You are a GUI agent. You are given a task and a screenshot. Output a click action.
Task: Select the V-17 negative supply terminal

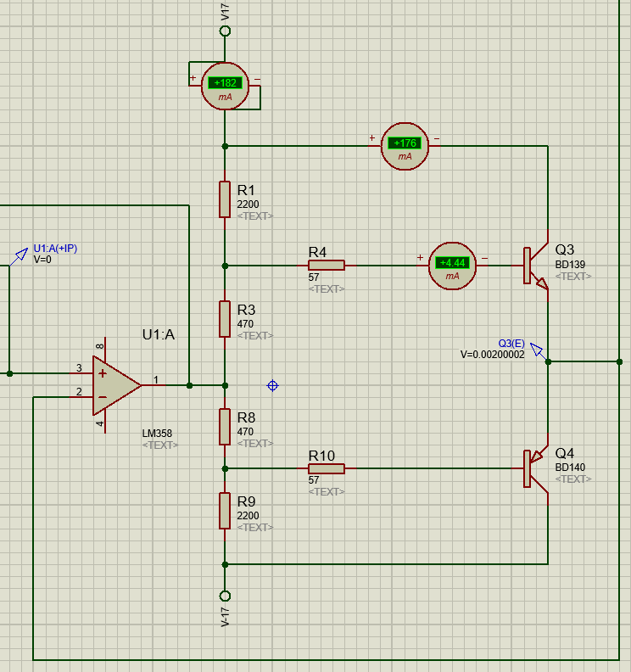[225, 595]
